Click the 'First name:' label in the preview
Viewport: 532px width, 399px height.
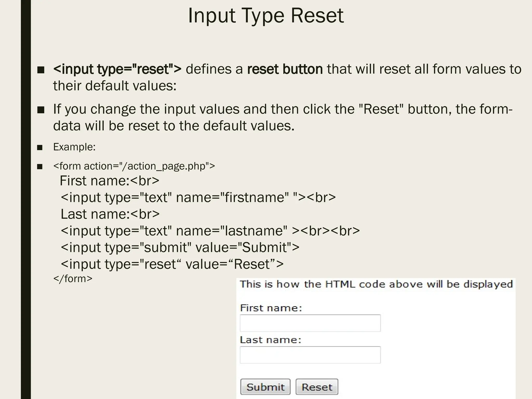271,308
